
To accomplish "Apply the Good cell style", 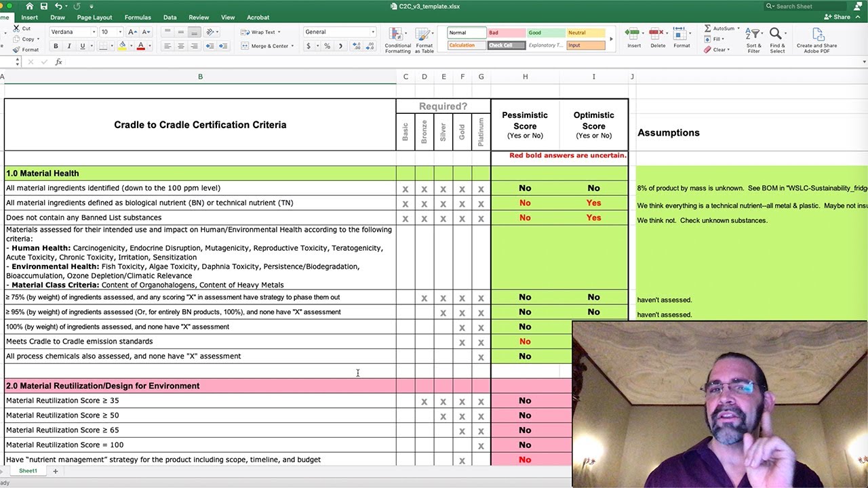I will 546,33.
